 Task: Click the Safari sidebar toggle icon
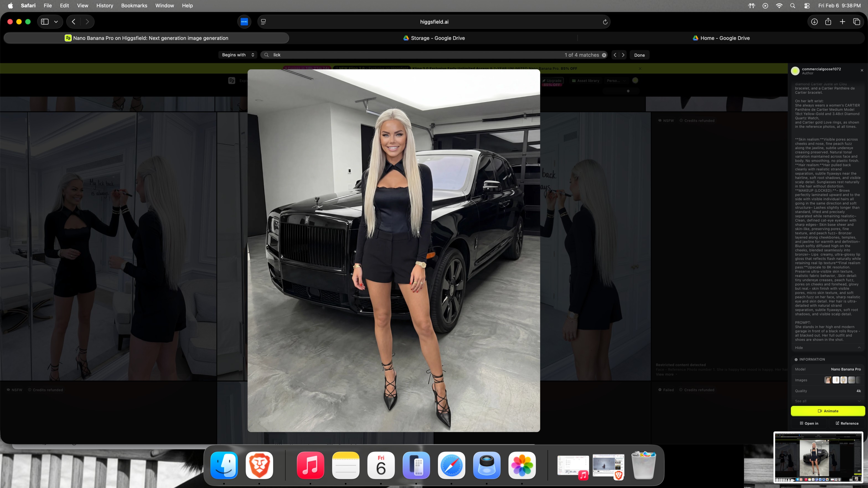45,22
